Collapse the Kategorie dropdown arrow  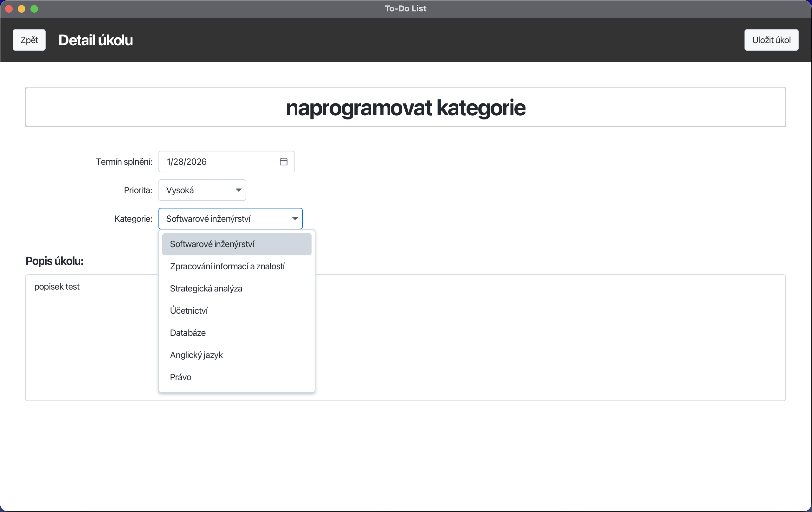click(295, 219)
